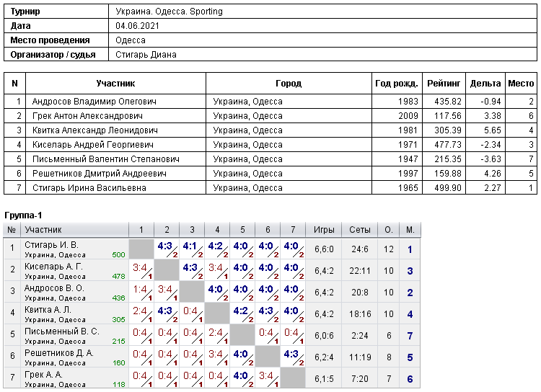Click the Игры column header
The height and width of the screenshot is (392, 541).
coord(324,230)
